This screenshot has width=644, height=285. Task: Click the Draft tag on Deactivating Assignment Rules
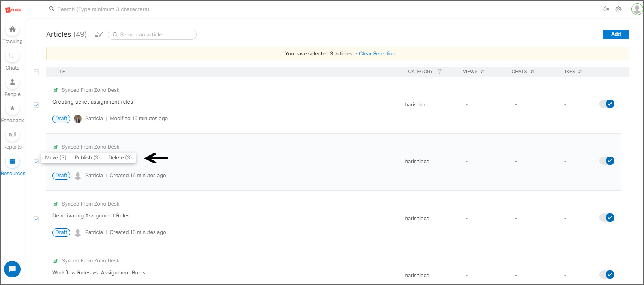coord(61,232)
